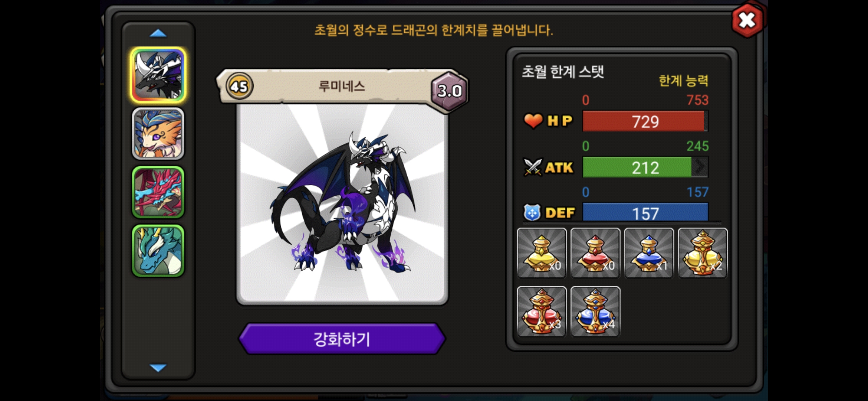Select the black Luminous dragon portrait

click(x=158, y=75)
